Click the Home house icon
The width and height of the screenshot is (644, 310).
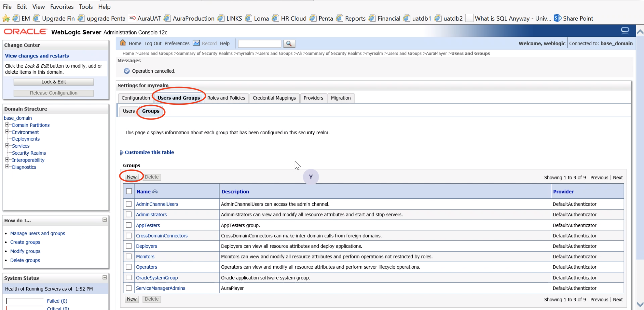[x=123, y=43]
